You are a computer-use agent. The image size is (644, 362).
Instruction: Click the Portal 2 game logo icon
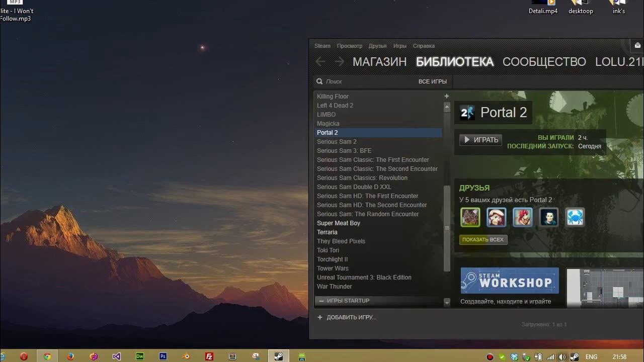click(467, 113)
